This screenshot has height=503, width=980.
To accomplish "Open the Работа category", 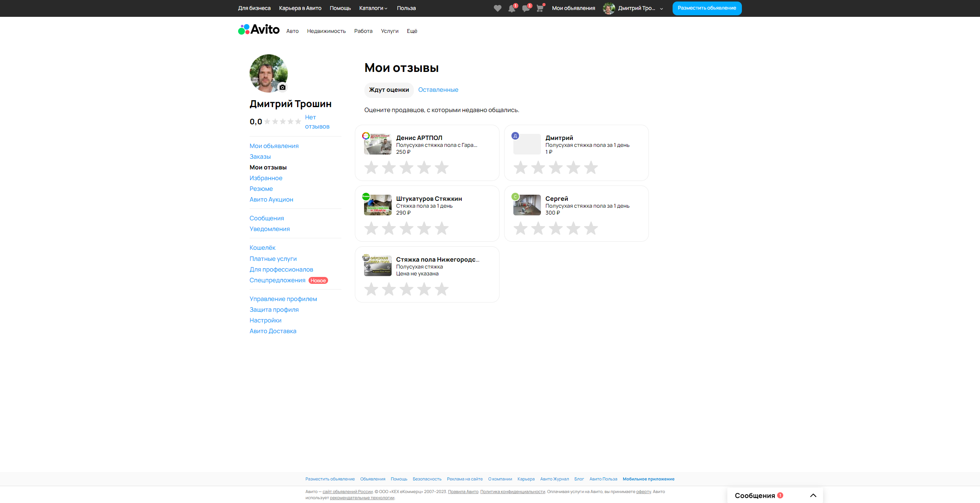I will pos(363,31).
